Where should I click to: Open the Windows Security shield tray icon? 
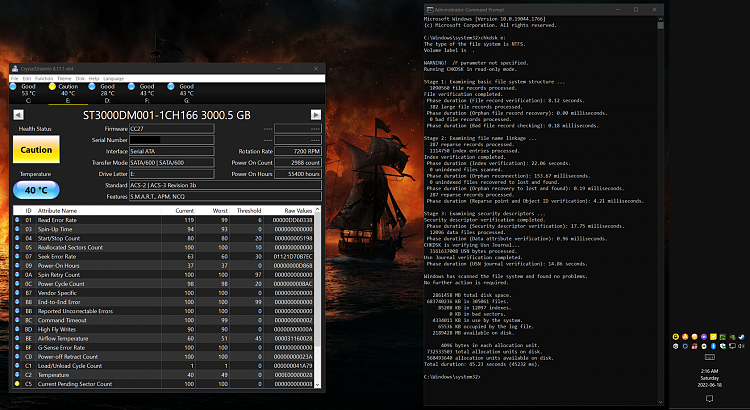(723, 346)
